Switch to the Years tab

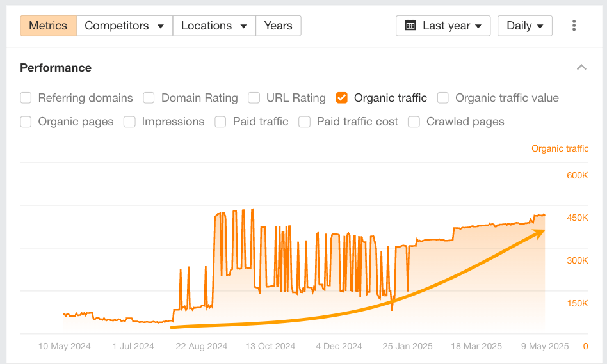click(x=278, y=26)
